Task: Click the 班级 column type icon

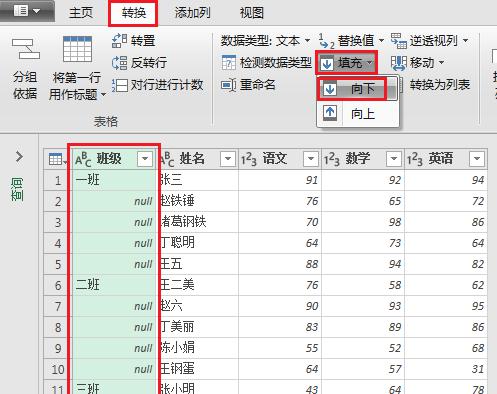Action: pos(83,159)
